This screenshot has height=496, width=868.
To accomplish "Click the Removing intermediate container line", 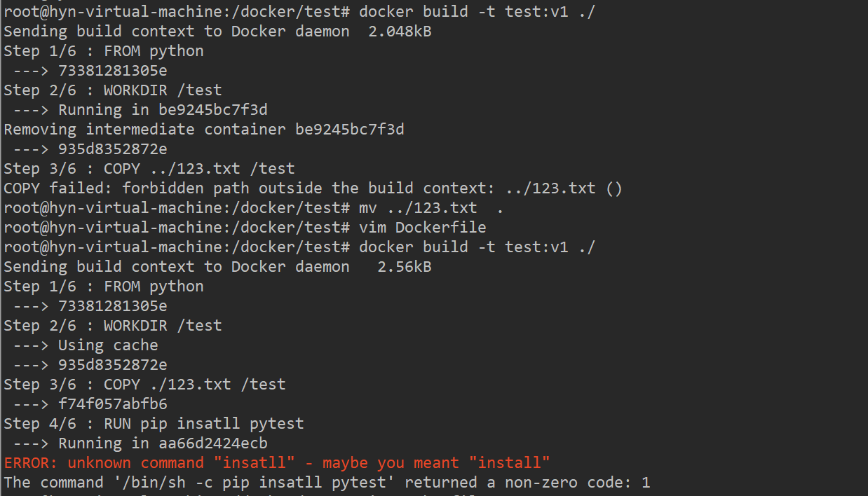I will tap(203, 130).
